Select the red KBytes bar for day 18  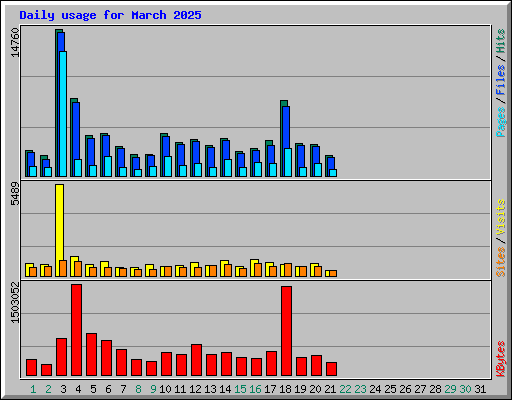pyautogui.click(x=286, y=331)
